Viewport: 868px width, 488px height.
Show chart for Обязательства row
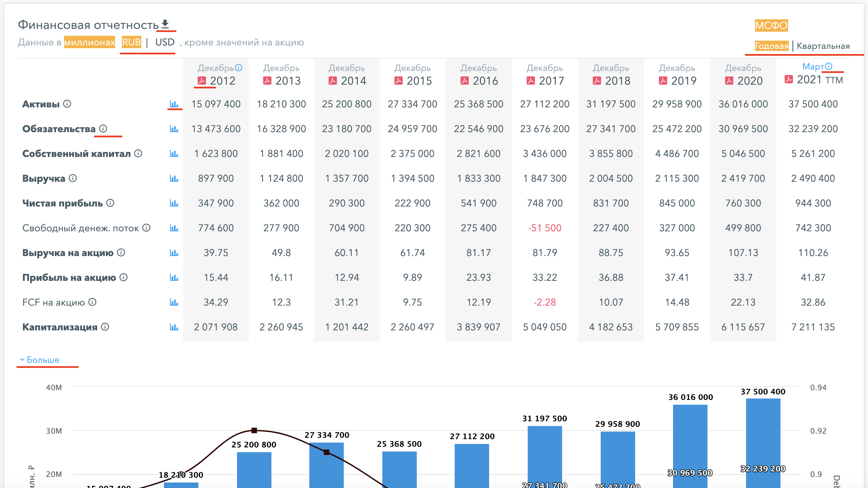click(x=174, y=129)
